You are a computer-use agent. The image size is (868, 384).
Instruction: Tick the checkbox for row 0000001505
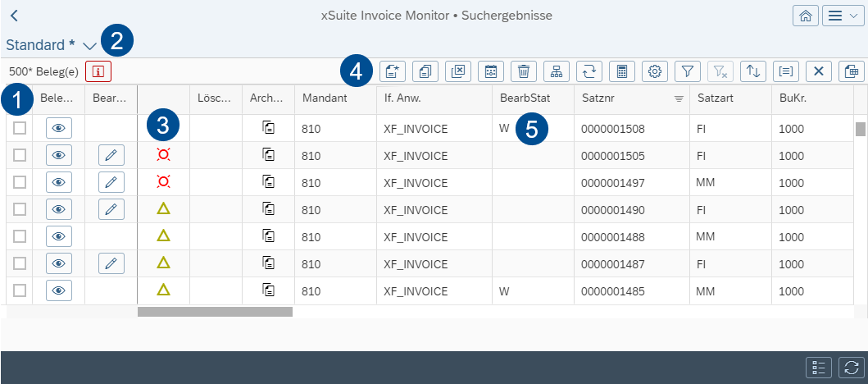(20, 155)
